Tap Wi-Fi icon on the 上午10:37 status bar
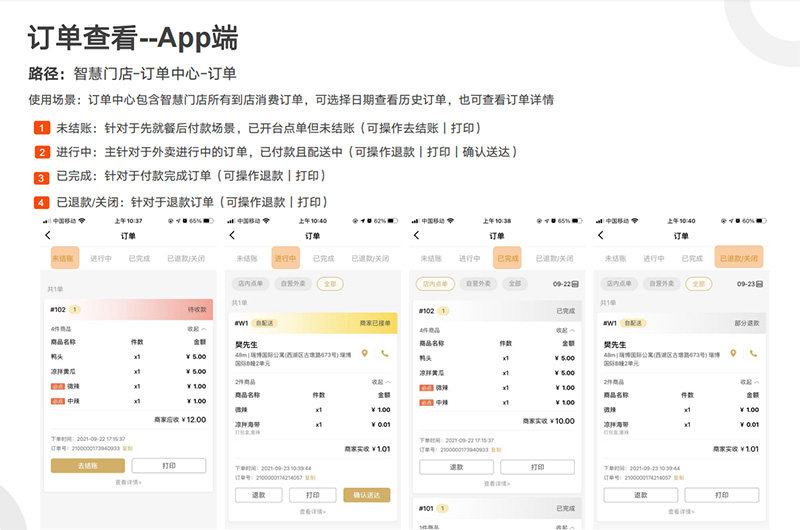The height and width of the screenshot is (530, 800). coord(82,221)
